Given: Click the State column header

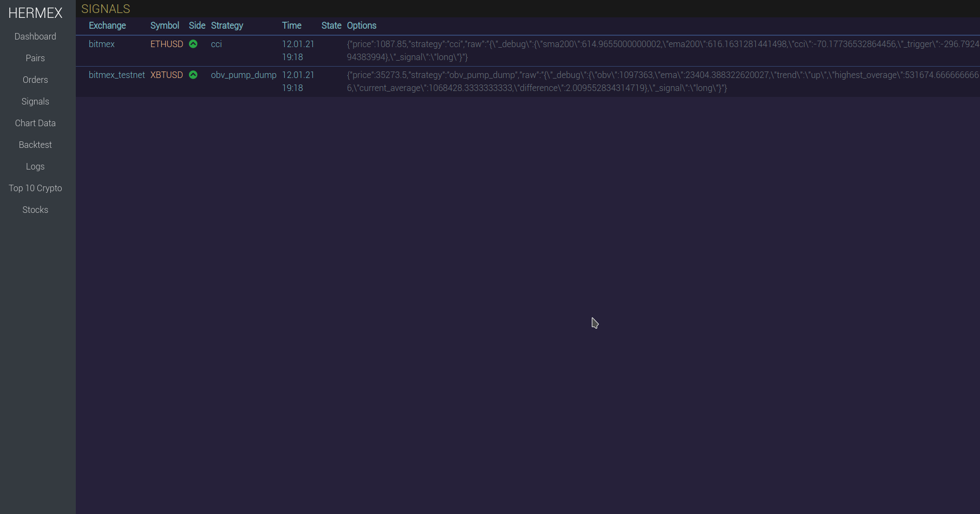Looking at the screenshot, I should [331, 25].
